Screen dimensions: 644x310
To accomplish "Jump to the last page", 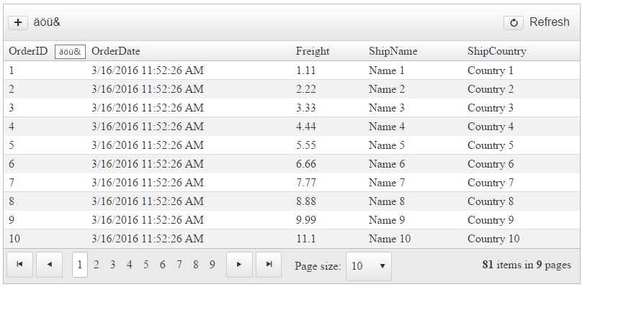I will [x=269, y=265].
